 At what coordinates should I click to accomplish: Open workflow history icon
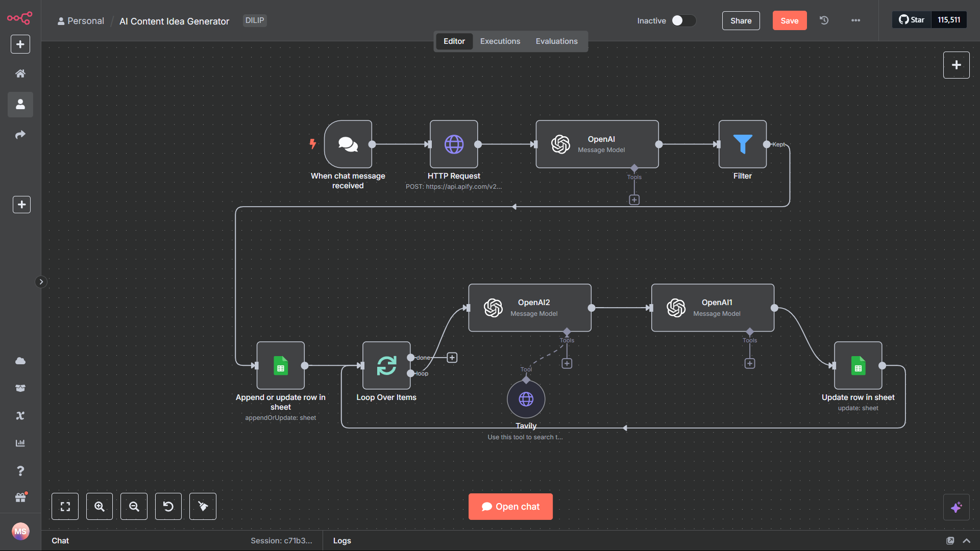pos(824,20)
